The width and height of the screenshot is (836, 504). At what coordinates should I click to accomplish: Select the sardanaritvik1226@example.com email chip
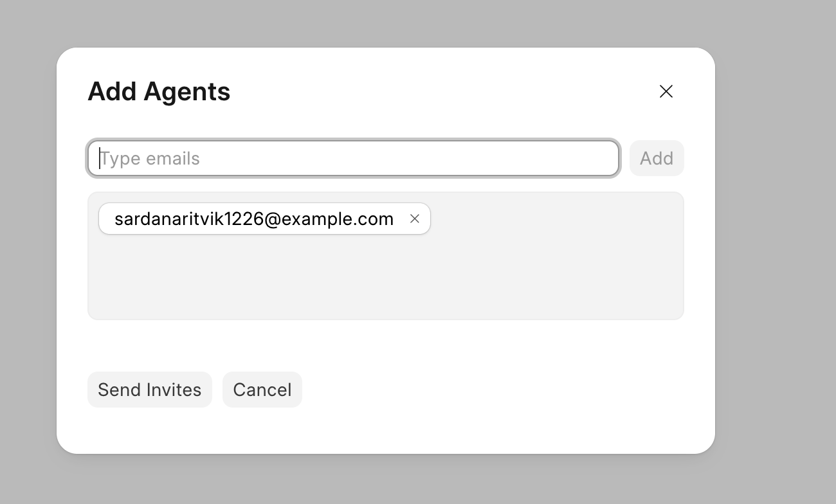(253, 219)
